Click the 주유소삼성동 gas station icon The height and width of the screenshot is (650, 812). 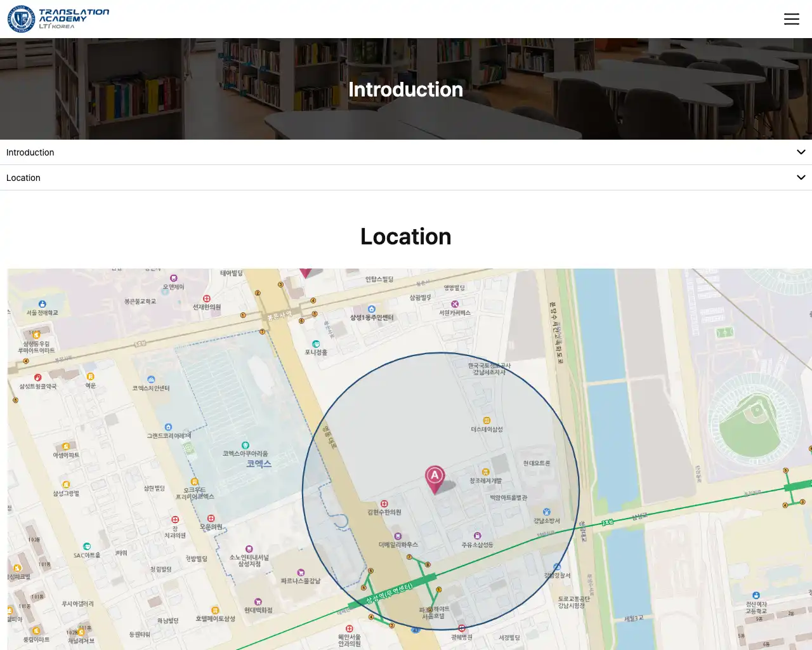[478, 536]
